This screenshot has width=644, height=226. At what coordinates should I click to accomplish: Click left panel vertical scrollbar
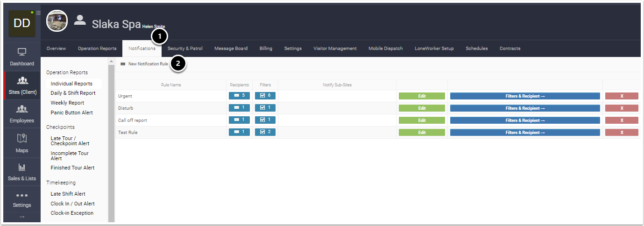(111, 142)
